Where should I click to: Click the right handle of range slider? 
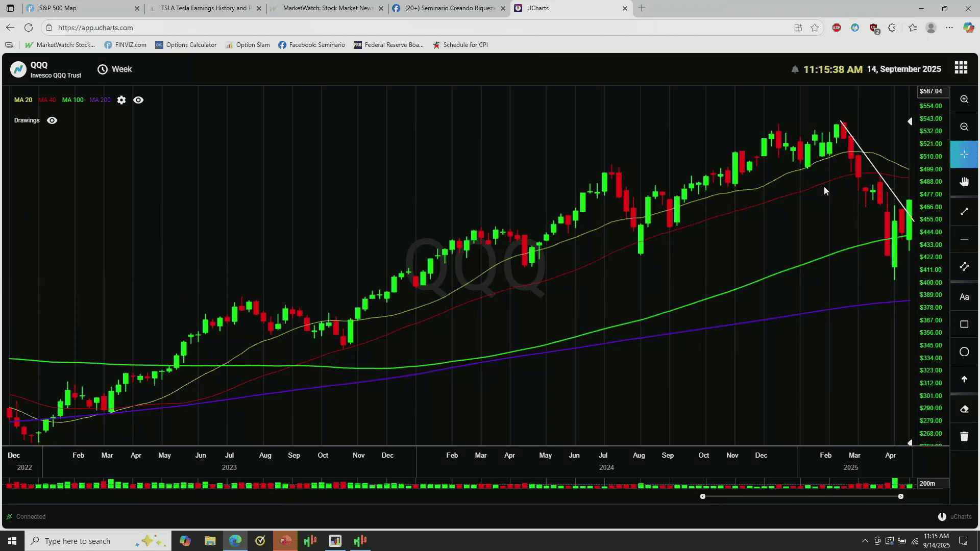[x=900, y=496]
